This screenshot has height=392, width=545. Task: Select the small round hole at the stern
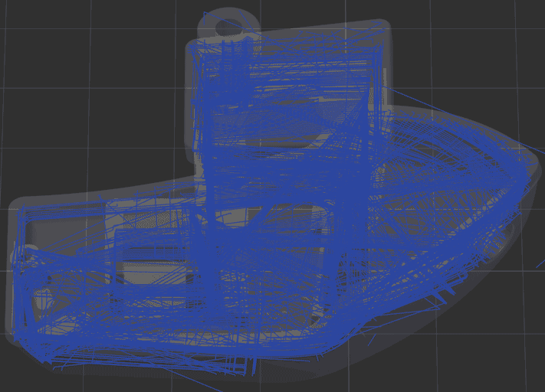click(x=29, y=254)
